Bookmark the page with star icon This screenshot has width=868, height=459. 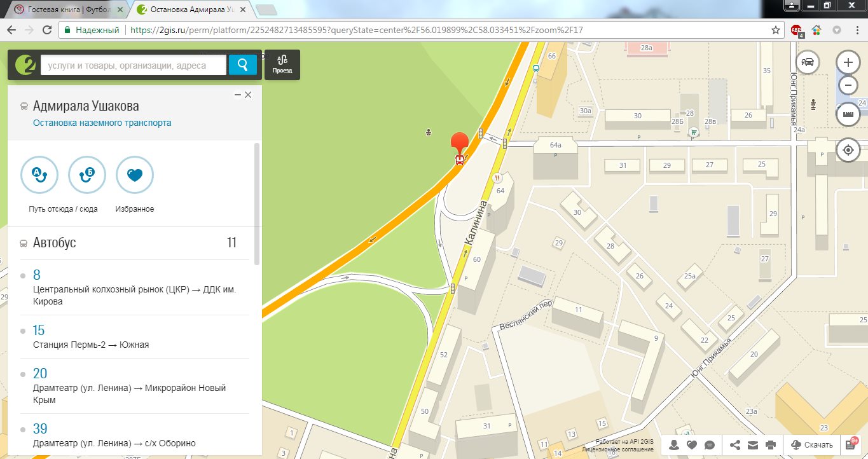[776, 30]
